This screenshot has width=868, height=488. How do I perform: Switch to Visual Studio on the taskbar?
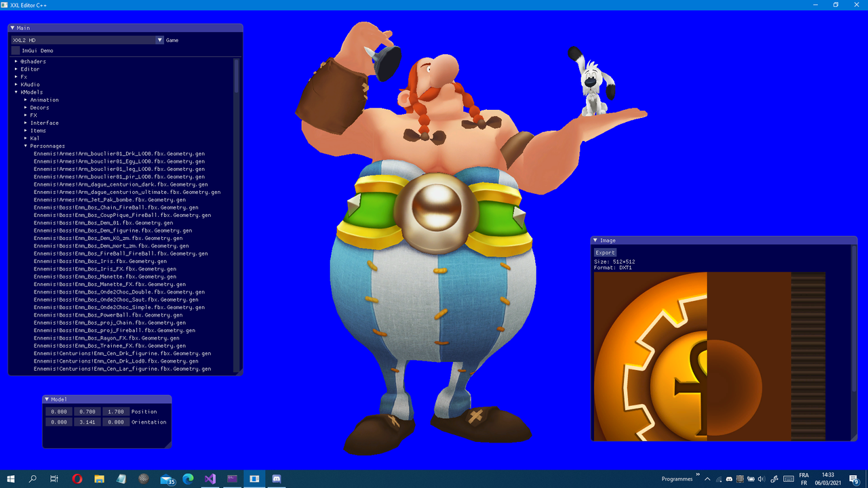coord(210,479)
